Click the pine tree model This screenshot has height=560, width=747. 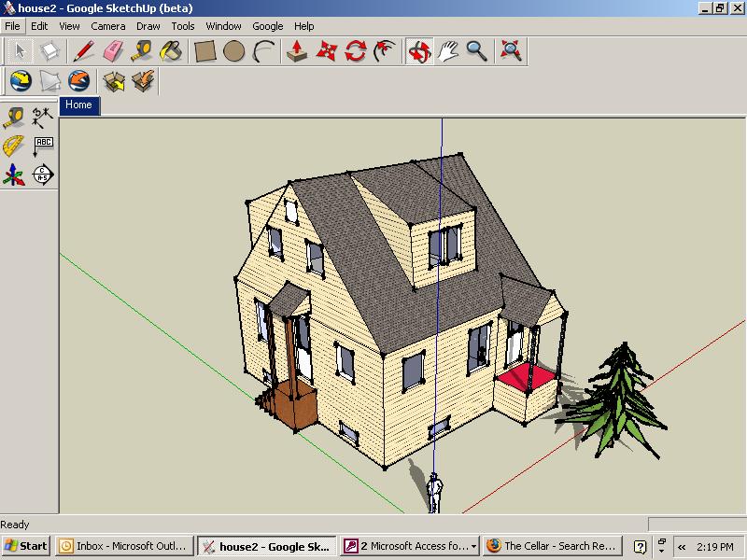click(x=614, y=401)
